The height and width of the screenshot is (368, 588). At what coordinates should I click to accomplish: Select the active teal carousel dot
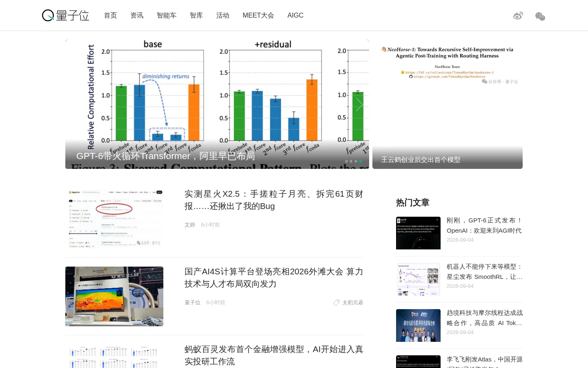click(x=361, y=162)
